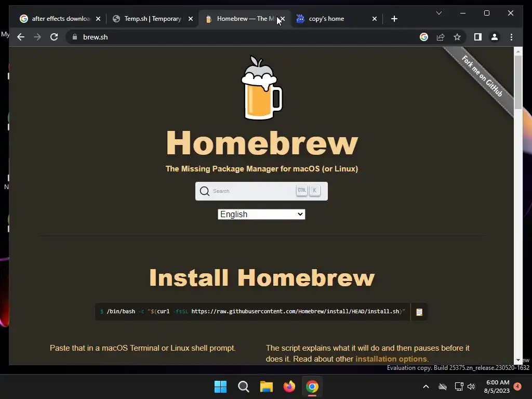Click the Chrome icon in the taskbar
Image resolution: width=532 pixels, height=399 pixels.
(312, 387)
